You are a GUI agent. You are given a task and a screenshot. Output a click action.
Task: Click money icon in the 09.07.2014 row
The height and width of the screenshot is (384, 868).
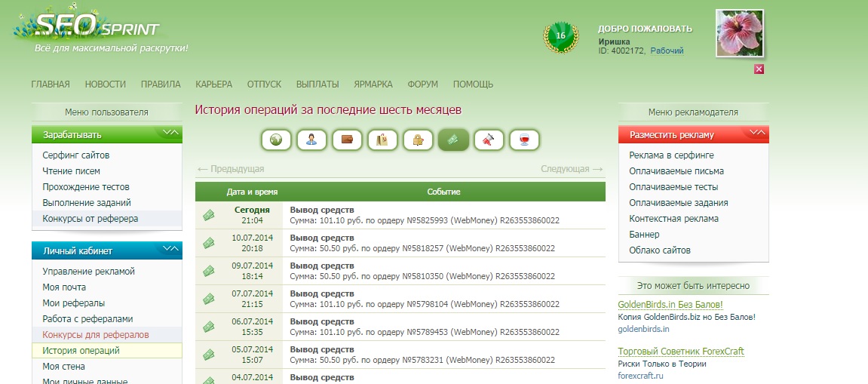point(209,270)
